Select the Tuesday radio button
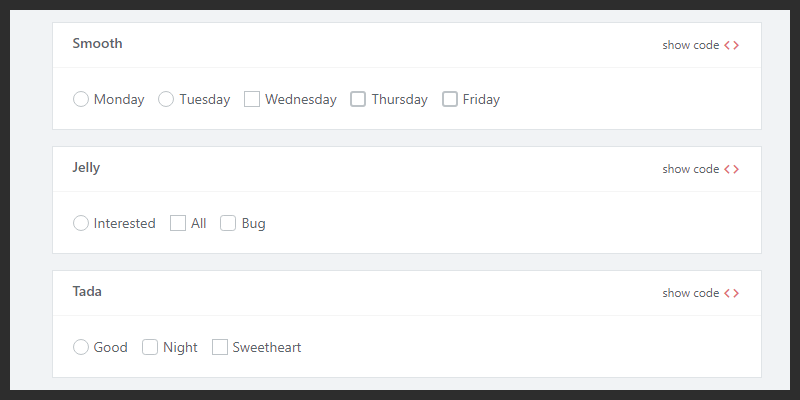 pos(166,99)
